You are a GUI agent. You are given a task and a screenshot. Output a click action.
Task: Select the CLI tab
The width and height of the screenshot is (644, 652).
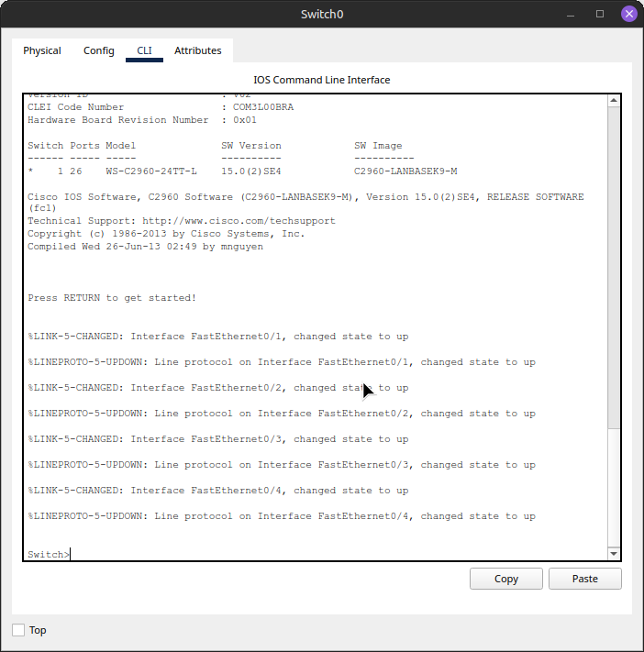[144, 50]
